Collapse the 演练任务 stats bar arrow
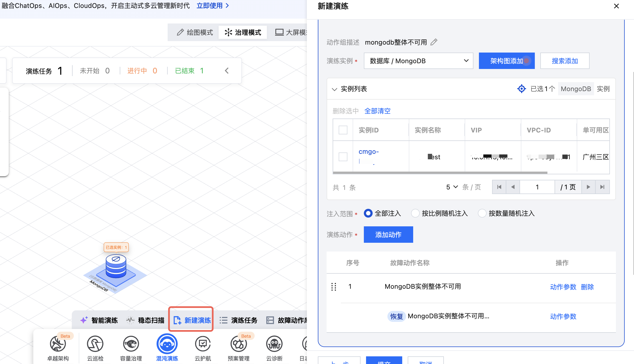 pyautogui.click(x=227, y=71)
